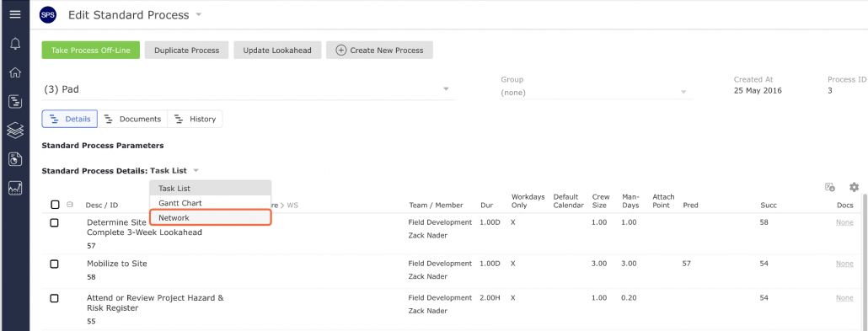Click Take Process Off-Line button
Image resolution: width=868 pixels, height=331 pixels.
(x=91, y=50)
